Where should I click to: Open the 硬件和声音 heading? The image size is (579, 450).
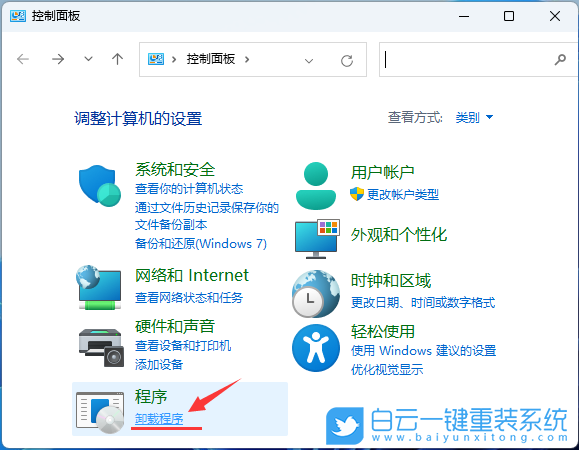pos(175,326)
